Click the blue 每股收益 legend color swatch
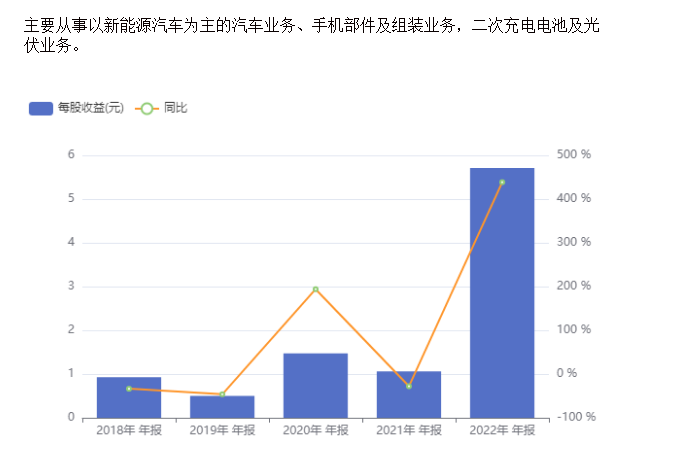 coord(41,109)
